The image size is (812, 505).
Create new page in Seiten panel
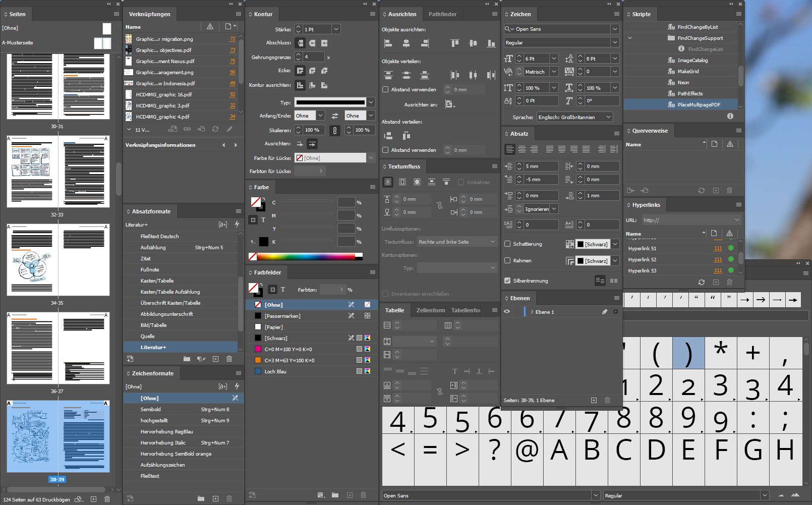(93, 499)
